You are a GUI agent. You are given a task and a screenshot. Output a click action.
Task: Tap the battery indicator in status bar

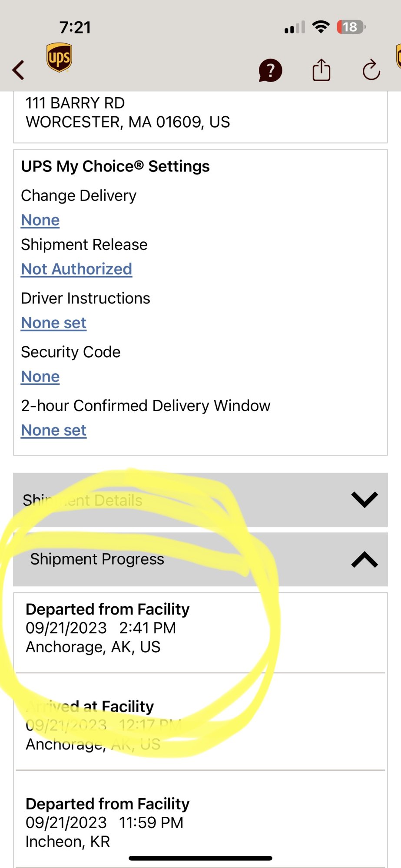351,27
